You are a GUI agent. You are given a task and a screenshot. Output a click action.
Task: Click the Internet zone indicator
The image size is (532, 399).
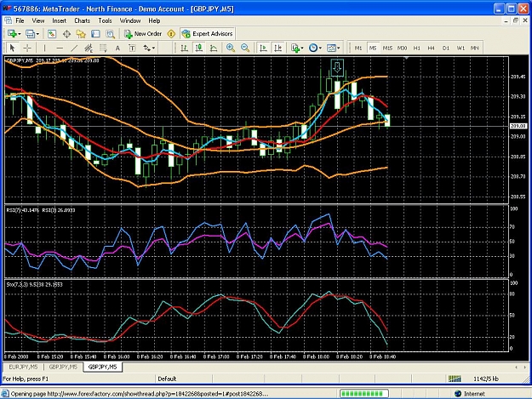(x=470, y=394)
